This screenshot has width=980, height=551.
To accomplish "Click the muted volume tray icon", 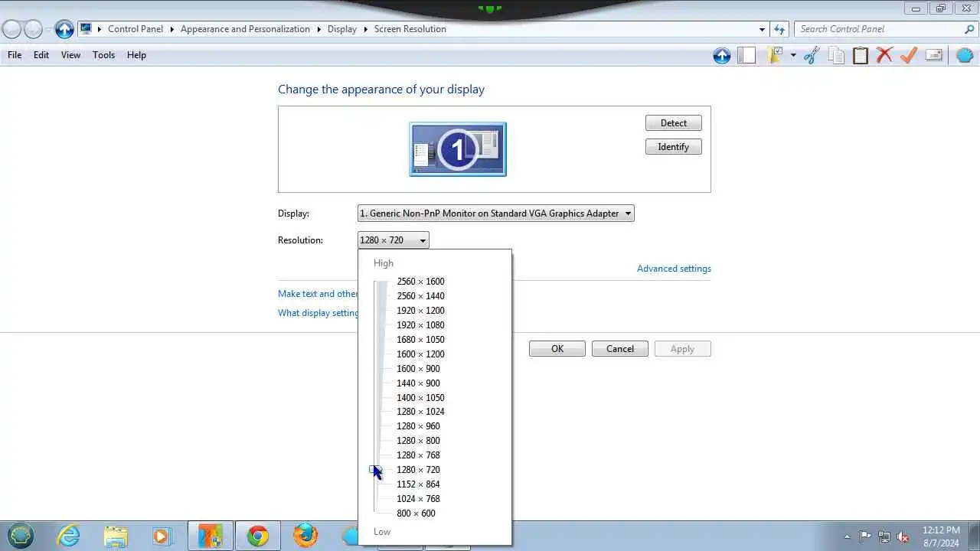I will pyautogui.click(x=903, y=536).
